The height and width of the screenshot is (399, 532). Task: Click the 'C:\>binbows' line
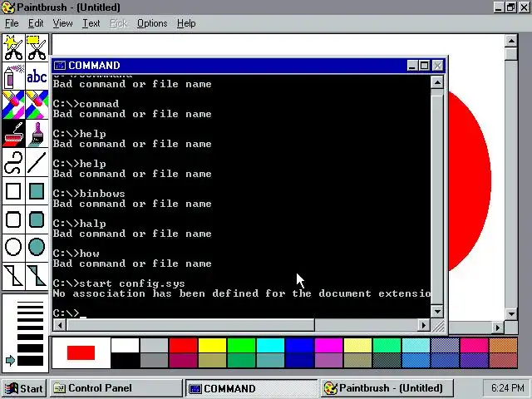pyautogui.click(x=89, y=194)
